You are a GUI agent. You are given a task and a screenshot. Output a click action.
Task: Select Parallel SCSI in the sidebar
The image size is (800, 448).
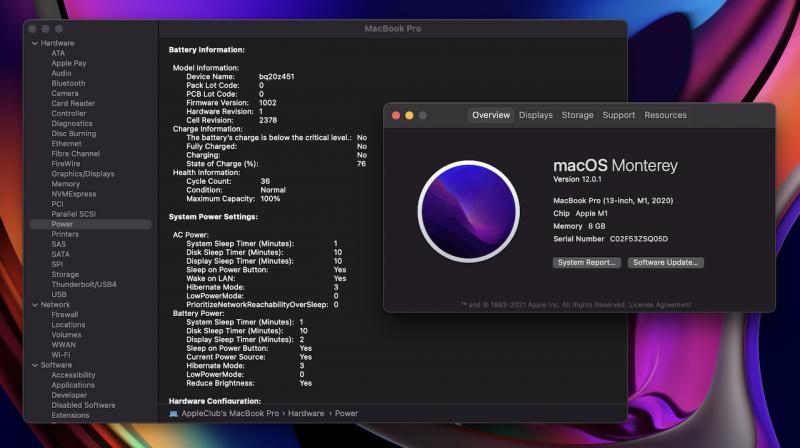73,214
